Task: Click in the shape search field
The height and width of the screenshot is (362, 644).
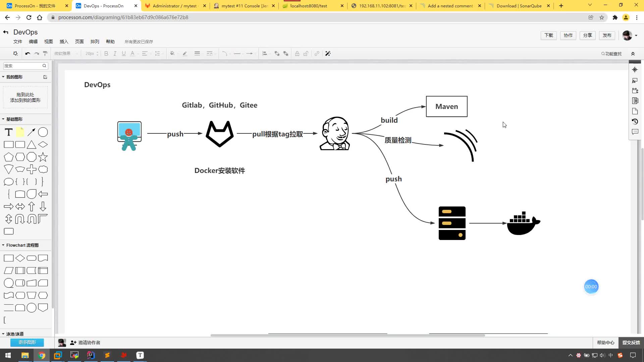Action: tap(25, 66)
